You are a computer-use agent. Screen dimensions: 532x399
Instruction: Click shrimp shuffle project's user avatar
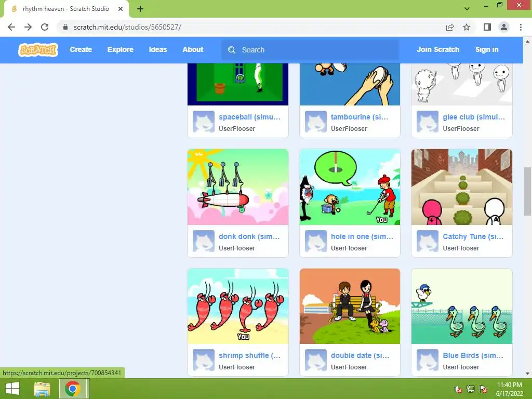(x=204, y=360)
